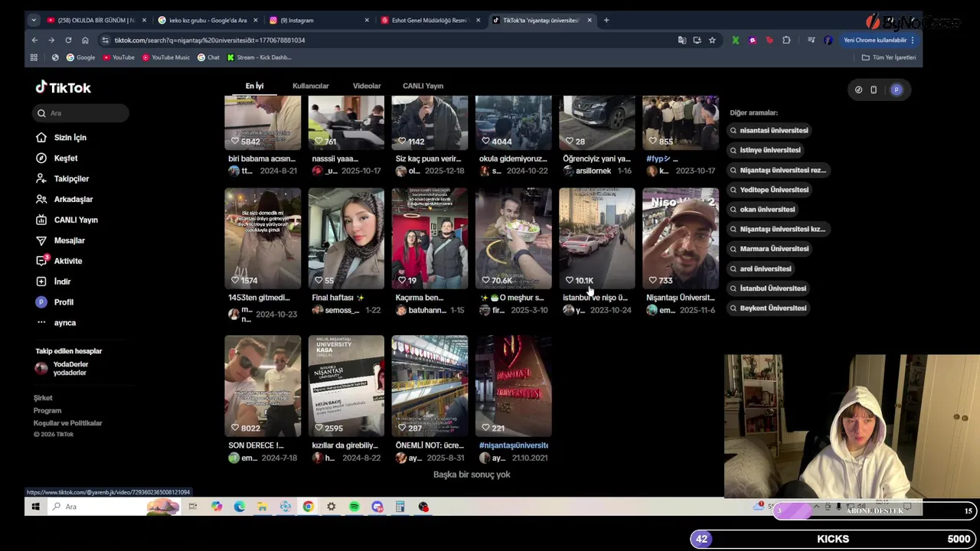This screenshot has height=551, width=980.
Task: Open the Final haftası video thumbnail
Action: (346, 238)
